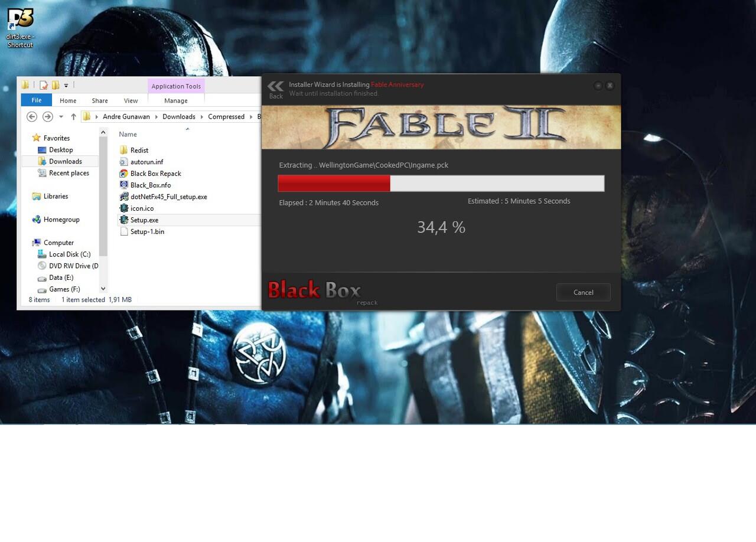Click the Application Tools contextual tab header
Image resolution: width=756 pixels, height=542 pixels.
[176, 86]
